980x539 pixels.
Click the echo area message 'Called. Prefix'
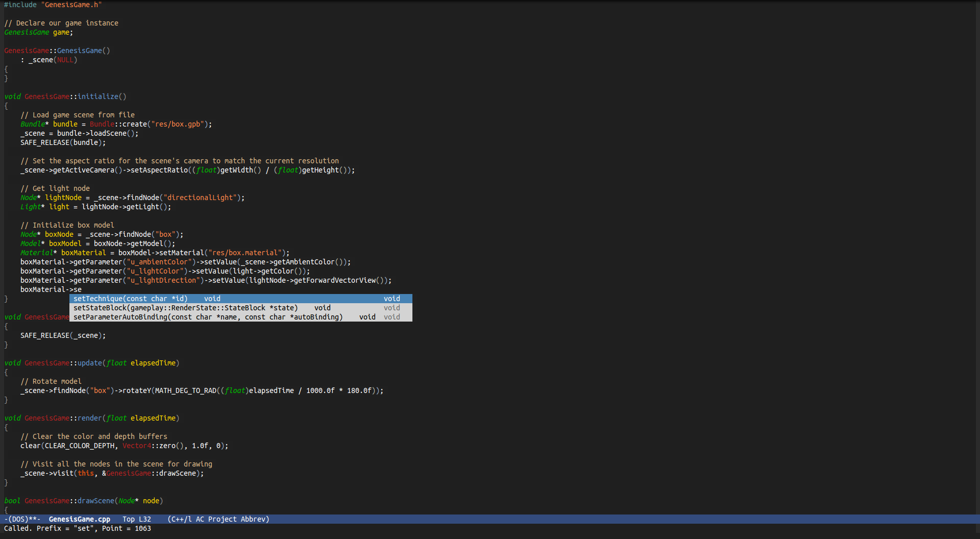pyautogui.click(x=78, y=528)
